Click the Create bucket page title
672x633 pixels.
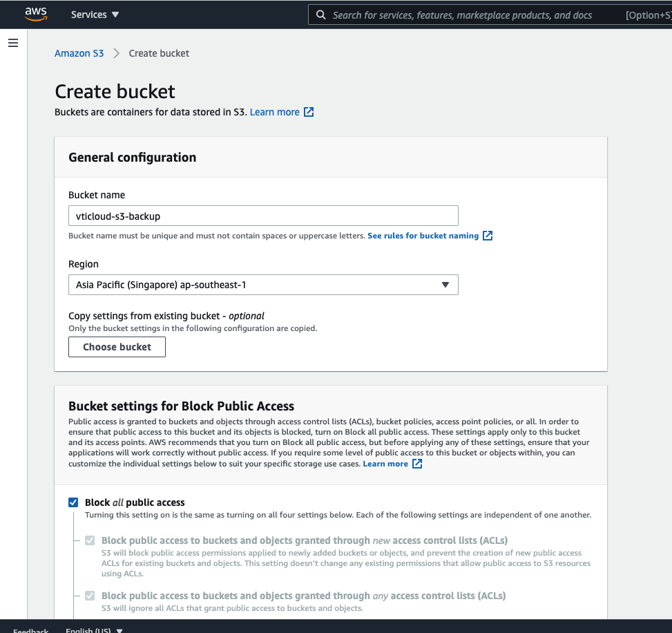(x=115, y=91)
